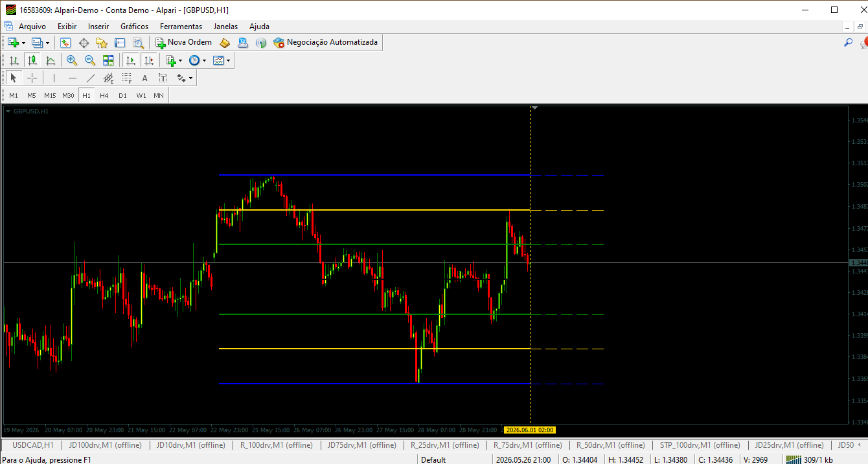Screen dimensions: 868x464
Task: Click the chart shift triangle marker atop chart
Action: 534,107
